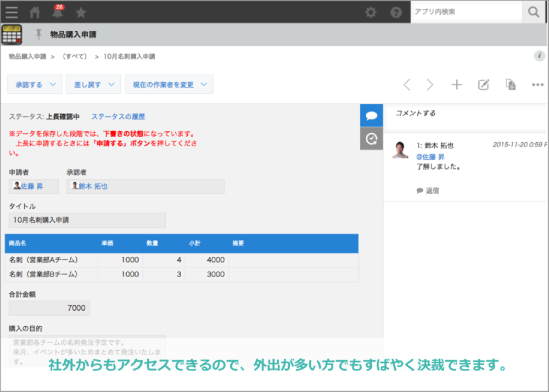Go to the home portal icon
Viewport: 549px width, 392px height.
[x=35, y=12]
